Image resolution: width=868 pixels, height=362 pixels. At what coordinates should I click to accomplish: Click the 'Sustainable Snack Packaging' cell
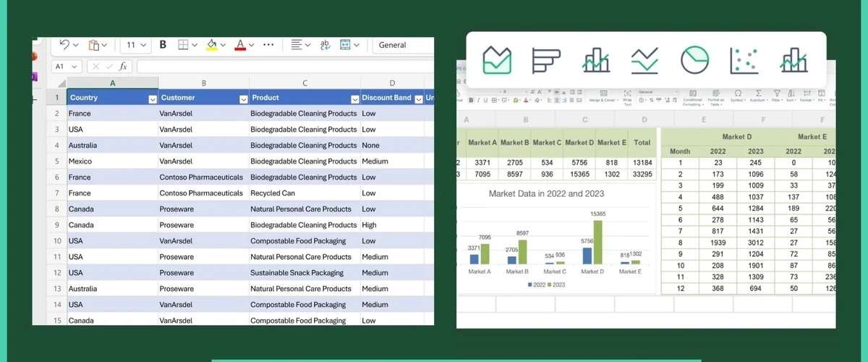click(305, 273)
